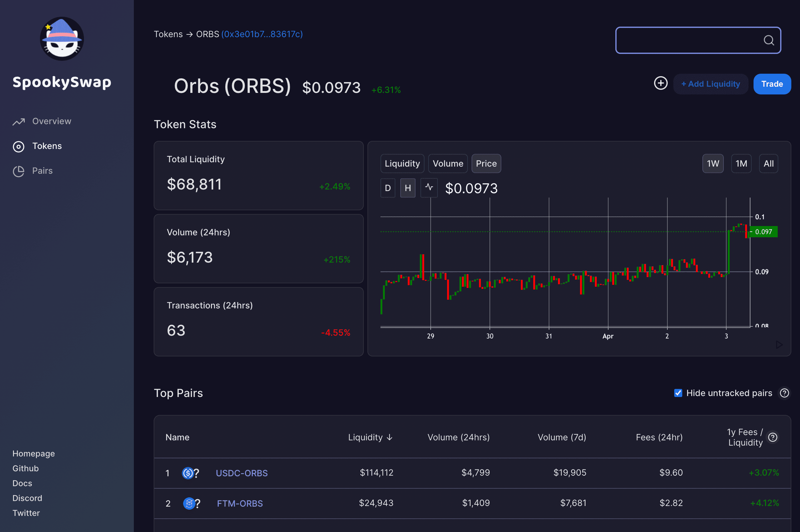Open token address link 0x3e01b7...83617c

coord(262,34)
